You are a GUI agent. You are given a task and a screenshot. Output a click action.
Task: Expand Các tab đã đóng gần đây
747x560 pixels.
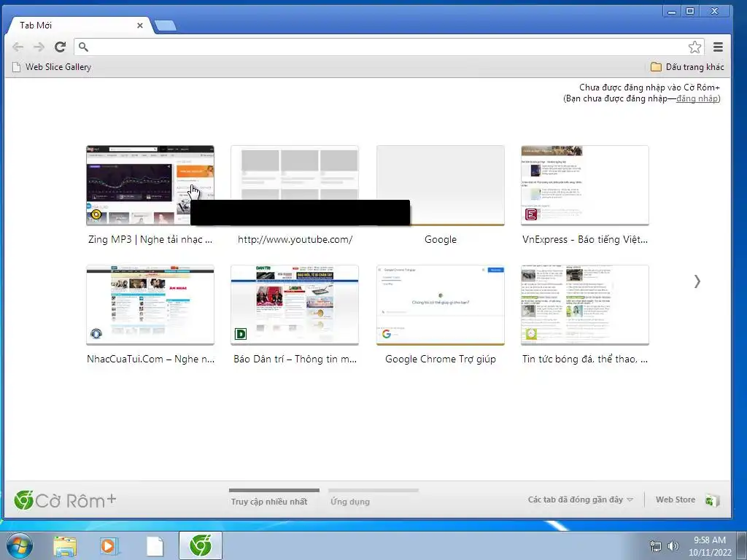coord(580,499)
